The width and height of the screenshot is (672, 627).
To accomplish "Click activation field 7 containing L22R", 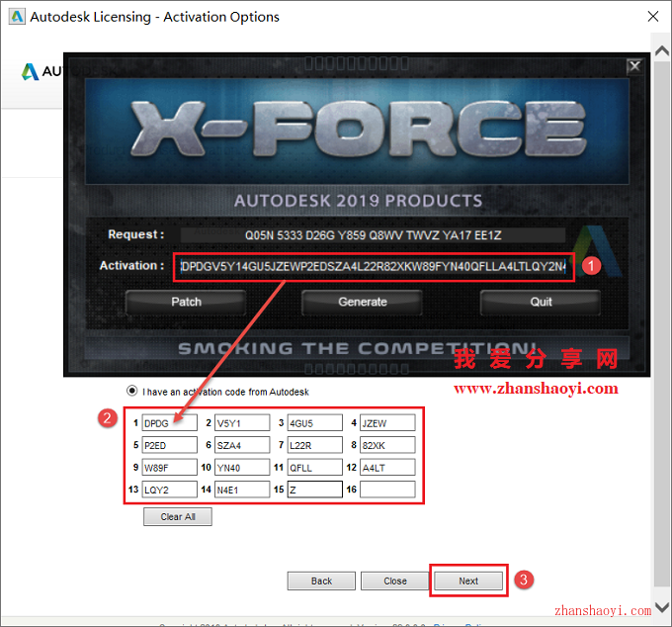I will (315, 445).
